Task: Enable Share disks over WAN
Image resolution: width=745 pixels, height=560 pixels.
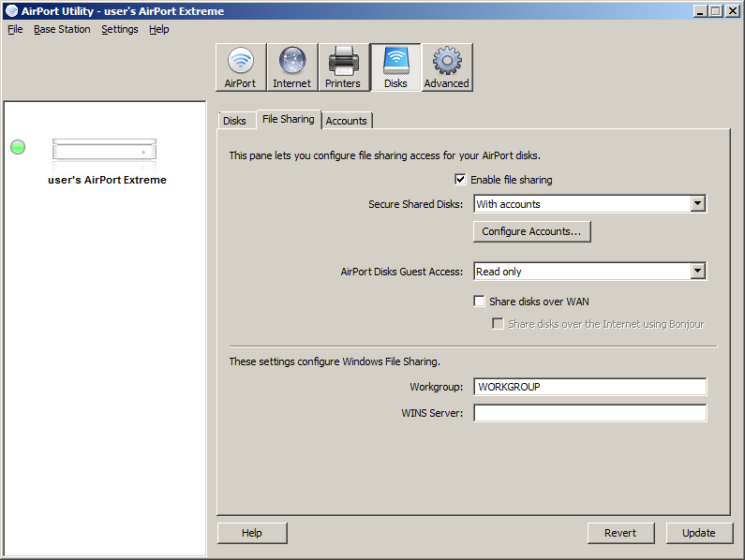Action: click(480, 302)
